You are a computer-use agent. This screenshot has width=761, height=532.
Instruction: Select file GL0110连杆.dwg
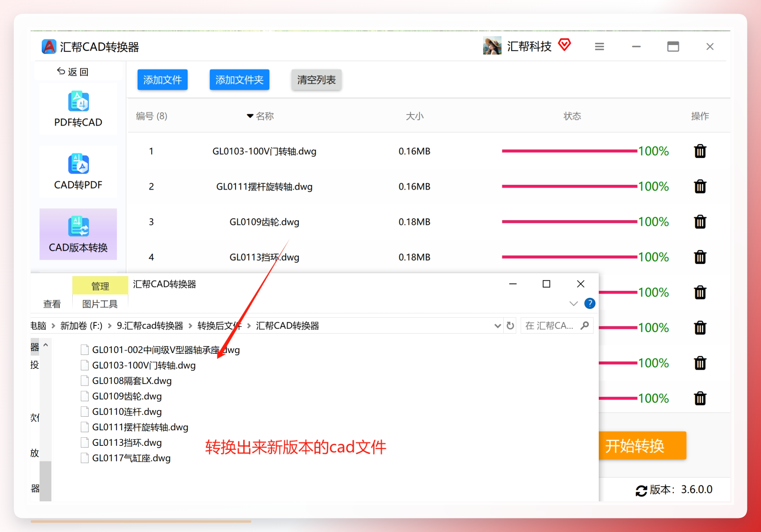(121, 412)
